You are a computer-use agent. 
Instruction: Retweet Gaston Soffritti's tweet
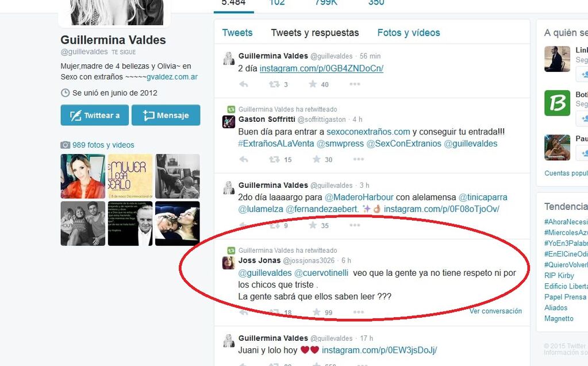(x=274, y=159)
